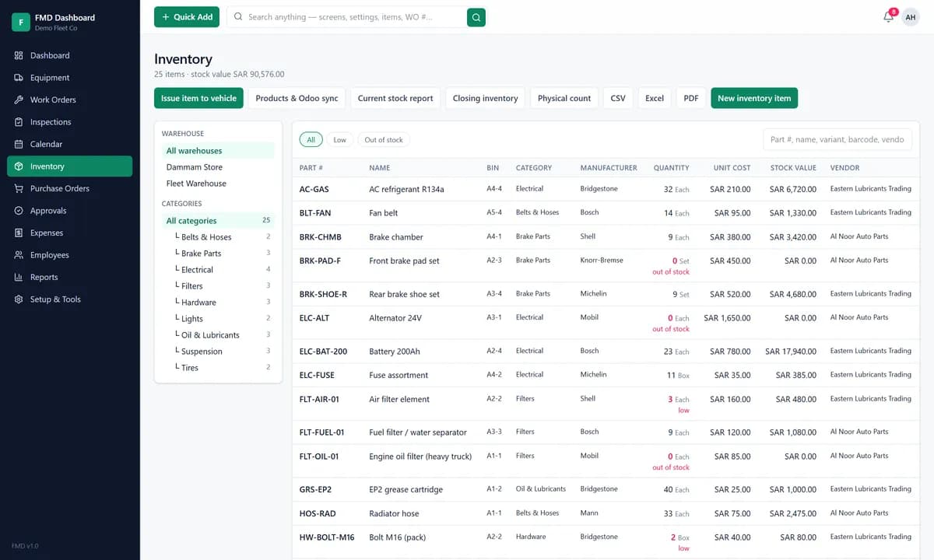Open the Employees people icon
934x560 pixels.
(x=19, y=255)
